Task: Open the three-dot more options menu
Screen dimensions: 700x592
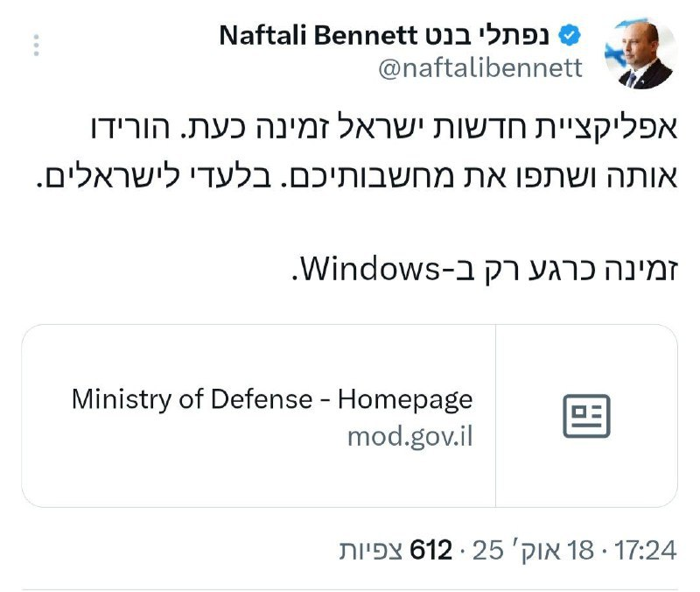Action: (x=35, y=46)
